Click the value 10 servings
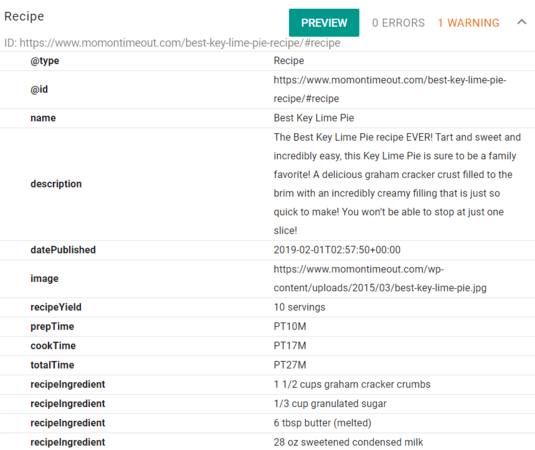Viewport: 535px width, 450px height. 299,307
